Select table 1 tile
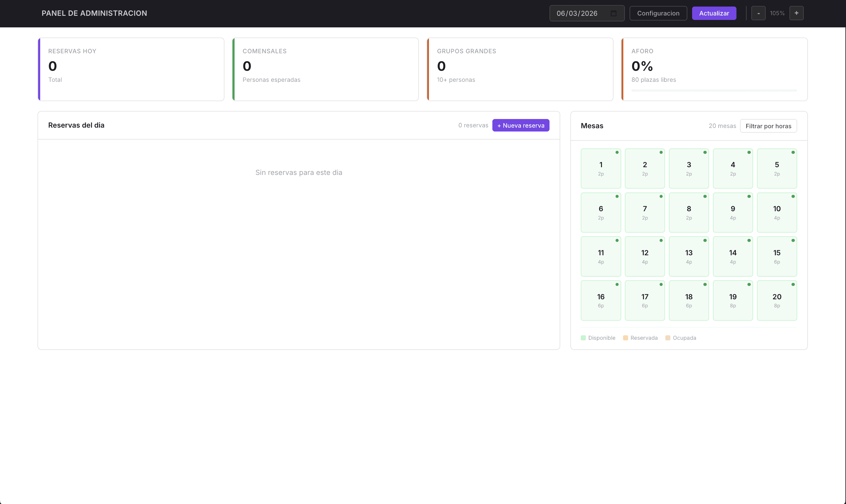The image size is (846, 504). (x=601, y=168)
